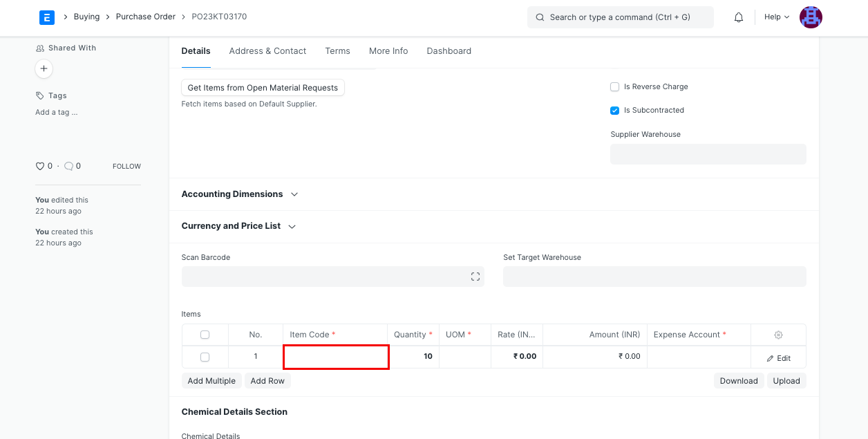Click the ERPNext logo in the navbar

tap(46, 17)
